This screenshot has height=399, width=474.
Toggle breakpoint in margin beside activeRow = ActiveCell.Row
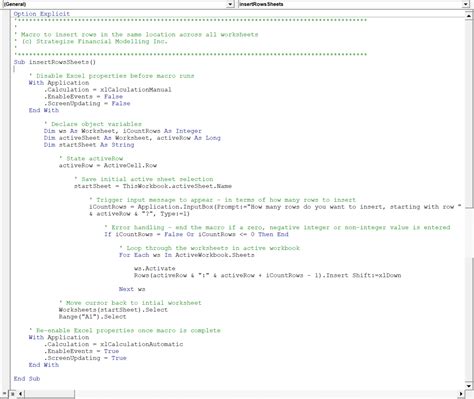click(6, 165)
